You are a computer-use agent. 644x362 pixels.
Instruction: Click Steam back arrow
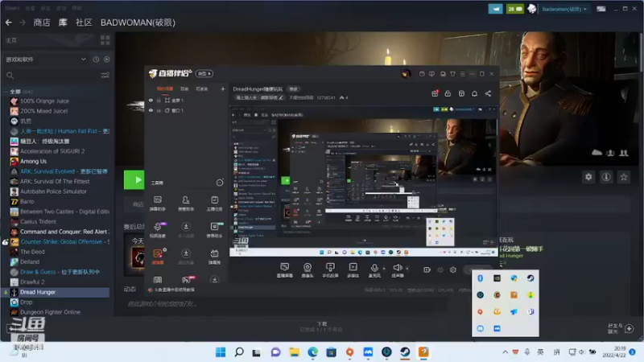(x=9, y=23)
